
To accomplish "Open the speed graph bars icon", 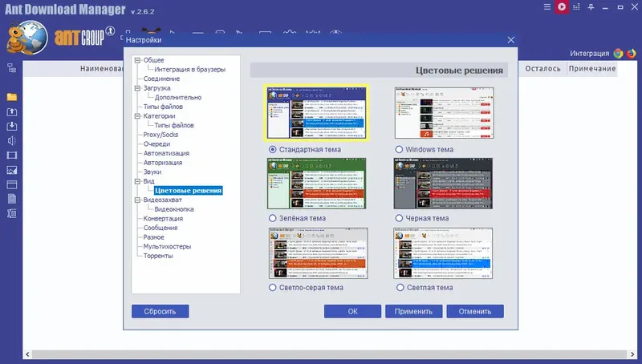I will tap(576, 7).
